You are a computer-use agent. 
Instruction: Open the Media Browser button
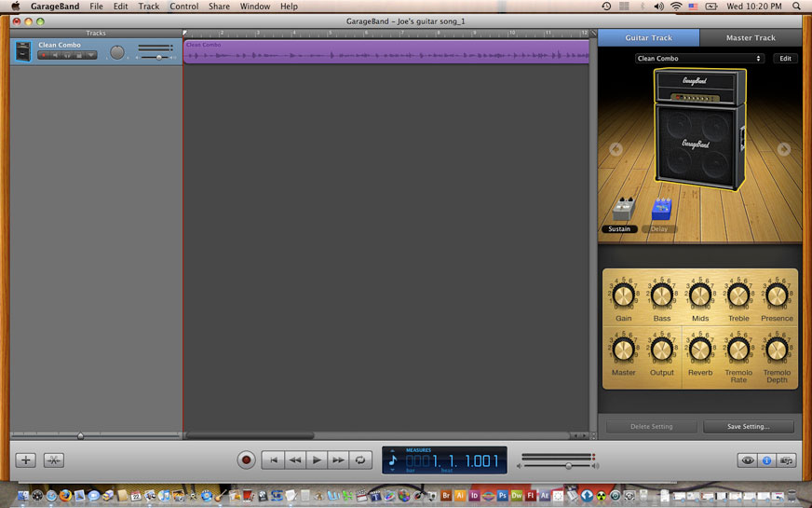pos(787,460)
